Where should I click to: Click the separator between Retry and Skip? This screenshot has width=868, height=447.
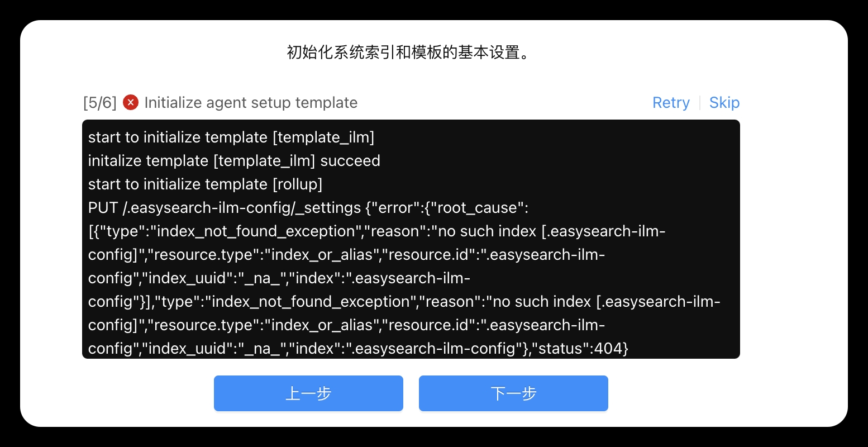coord(700,102)
